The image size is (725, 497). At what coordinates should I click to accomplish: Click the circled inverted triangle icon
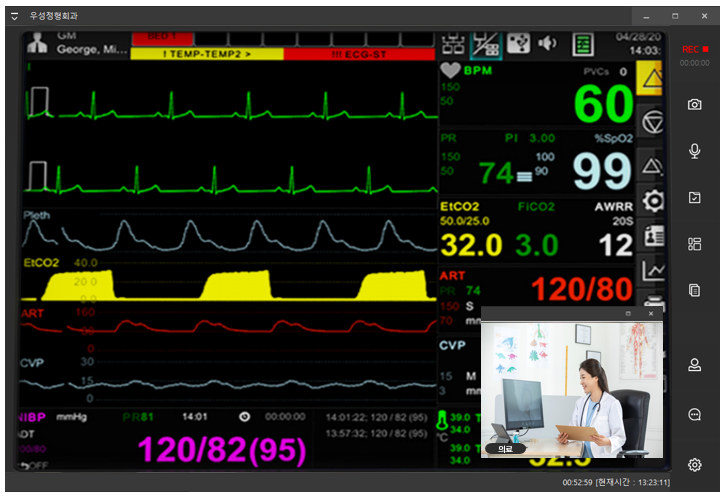[x=652, y=123]
